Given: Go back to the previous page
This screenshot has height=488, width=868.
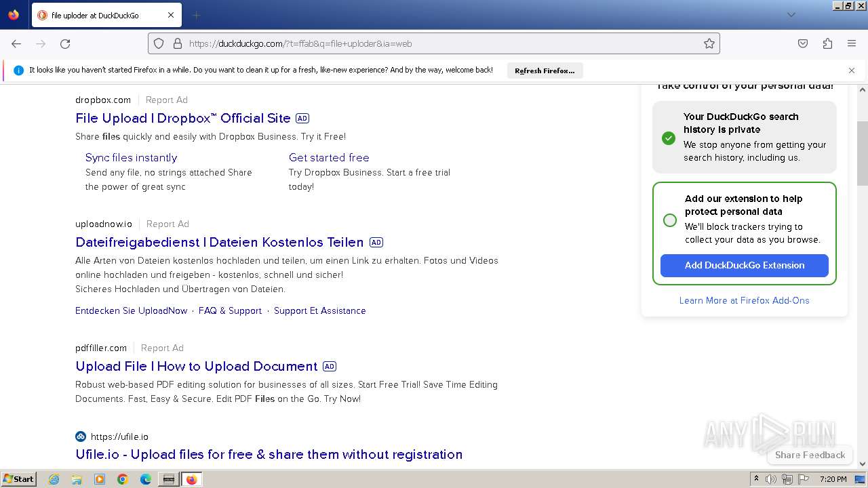Looking at the screenshot, I should 16,43.
